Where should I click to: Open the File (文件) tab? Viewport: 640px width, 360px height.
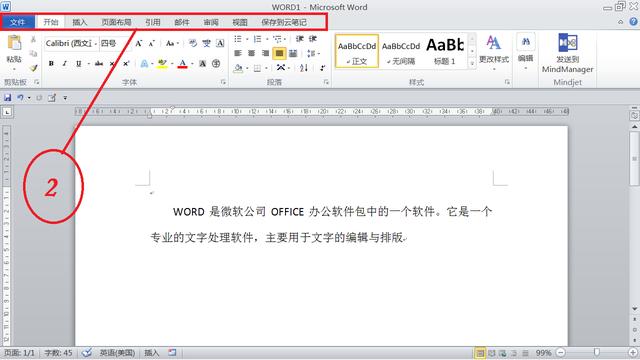pos(18,22)
